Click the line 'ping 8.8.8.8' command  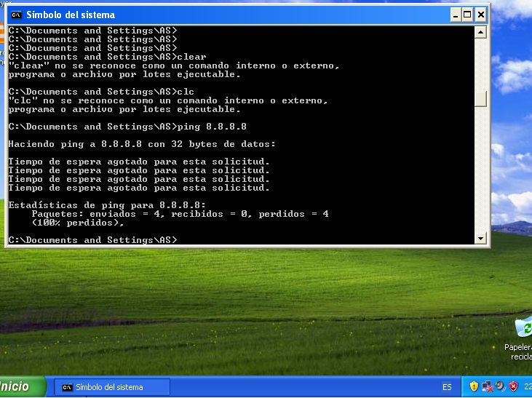(x=127, y=127)
